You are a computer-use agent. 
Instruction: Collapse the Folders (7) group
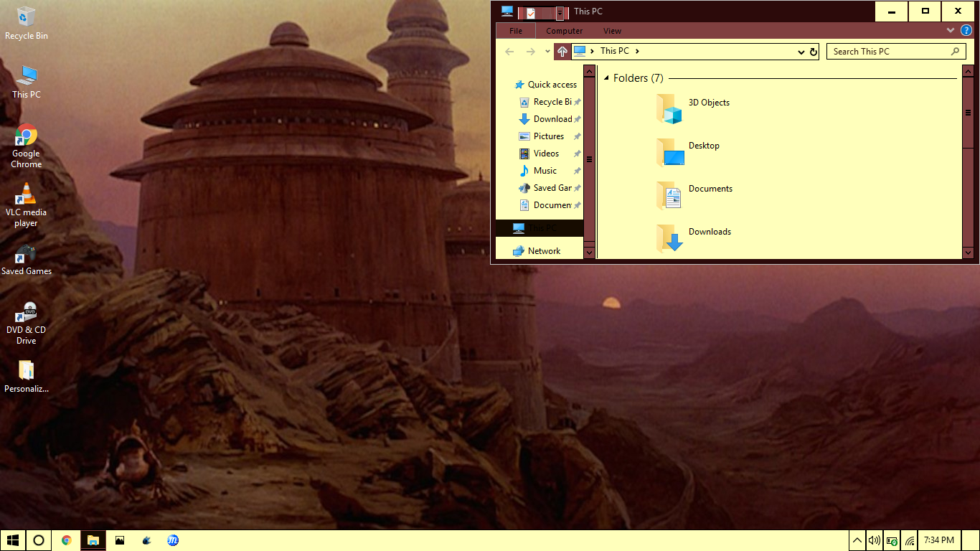pyautogui.click(x=607, y=78)
